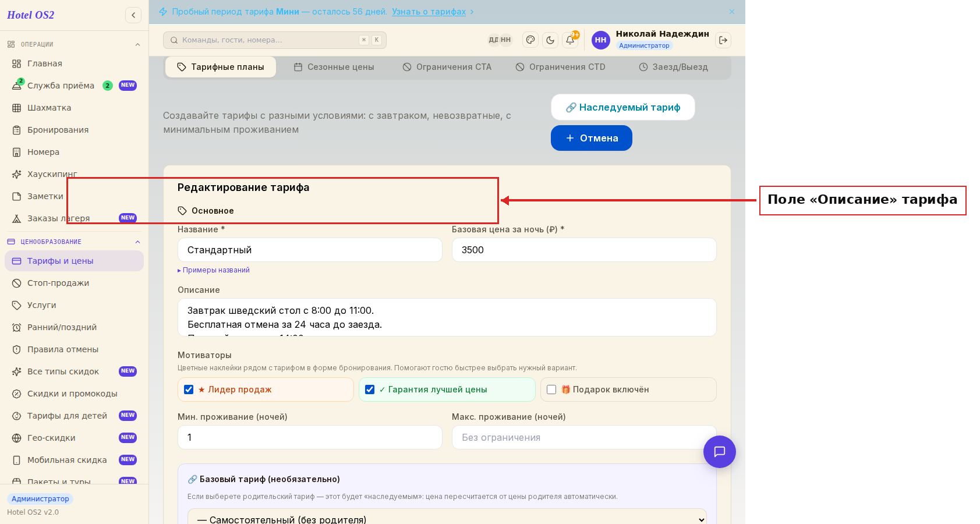980x524 pixels.
Task: Click into the Описание text area
Action: (x=447, y=317)
